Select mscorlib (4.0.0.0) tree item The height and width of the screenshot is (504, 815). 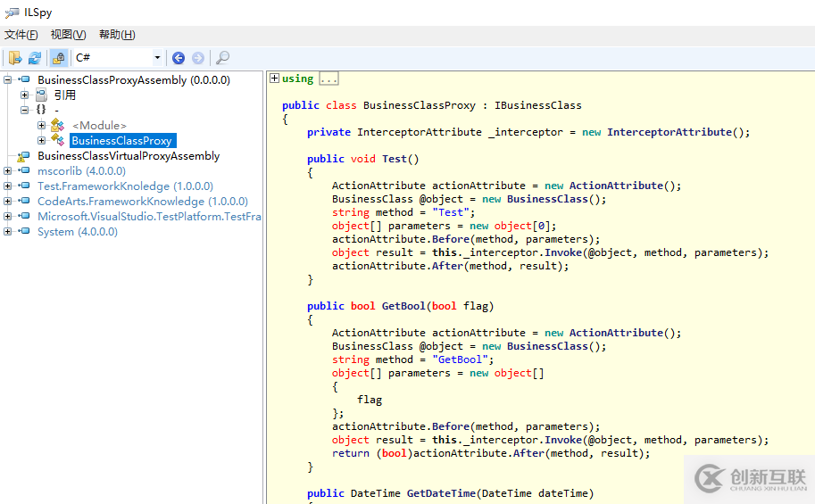click(81, 171)
